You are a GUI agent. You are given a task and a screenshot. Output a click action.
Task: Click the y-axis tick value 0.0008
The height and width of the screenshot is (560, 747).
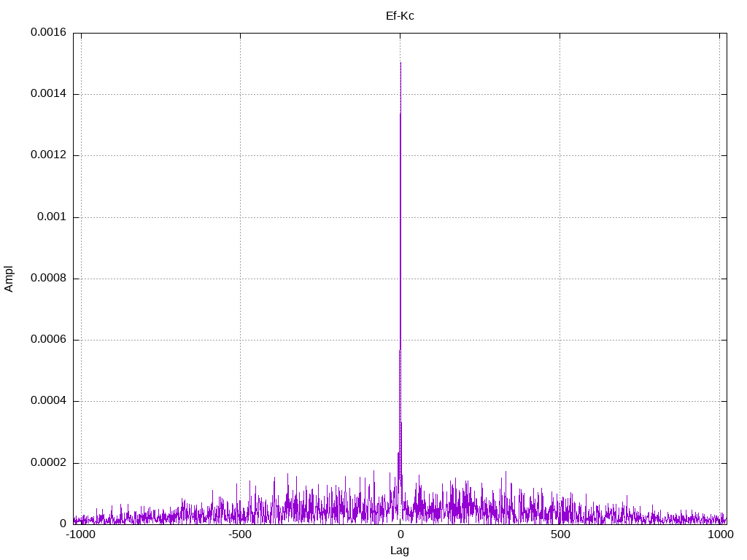click(48, 278)
